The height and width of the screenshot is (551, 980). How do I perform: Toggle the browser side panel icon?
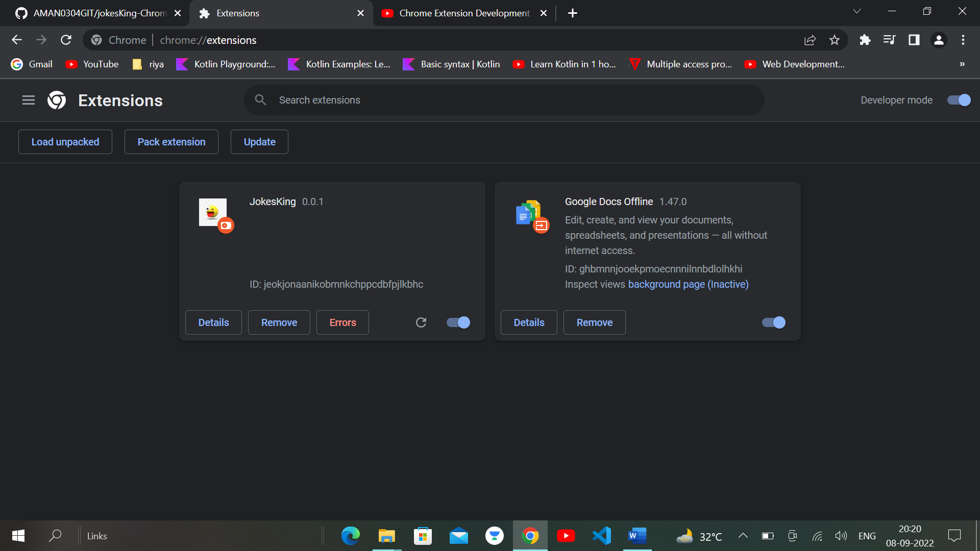tap(914, 40)
